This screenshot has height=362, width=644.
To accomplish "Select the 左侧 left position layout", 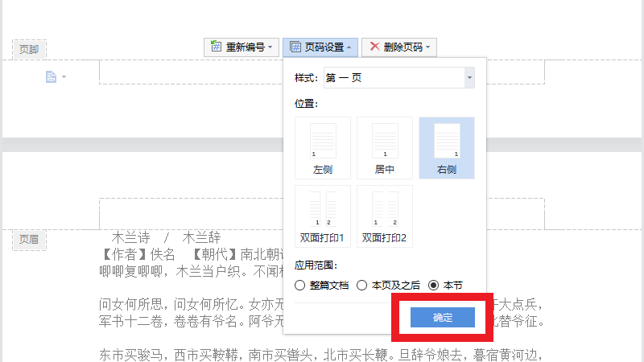I will click(x=323, y=148).
